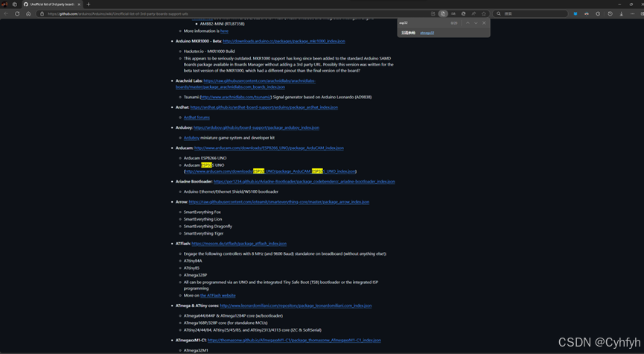Click the 'AM882-MINI (RTL8735B)' list item

click(x=222, y=24)
